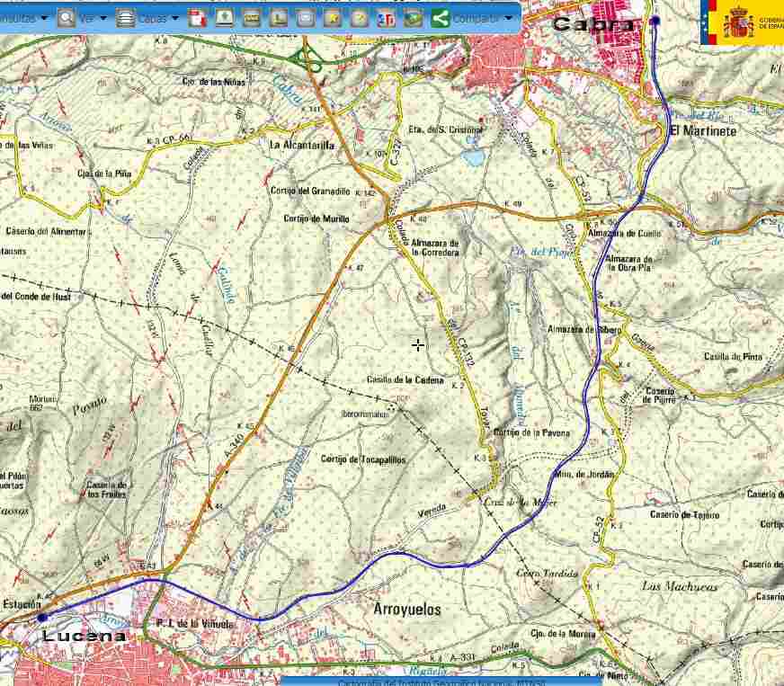Click the globe map icon in toolbar
The height and width of the screenshot is (686, 784).
coord(413,18)
